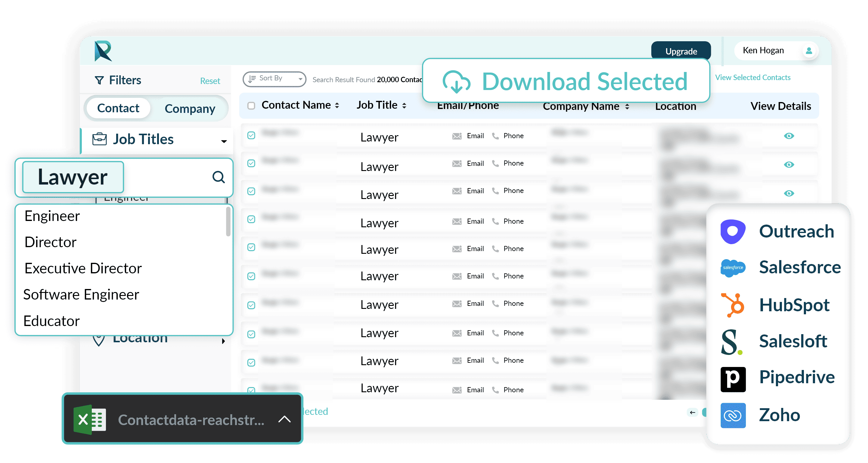Click the Lawyer job title search field
The height and width of the screenshot is (463, 868).
click(x=124, y=177)
